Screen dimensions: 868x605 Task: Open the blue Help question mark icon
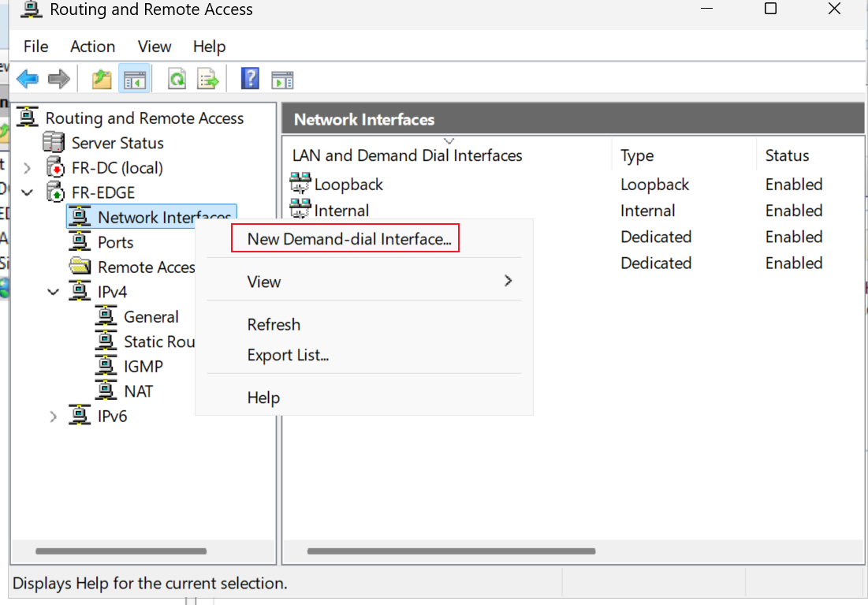250,79
